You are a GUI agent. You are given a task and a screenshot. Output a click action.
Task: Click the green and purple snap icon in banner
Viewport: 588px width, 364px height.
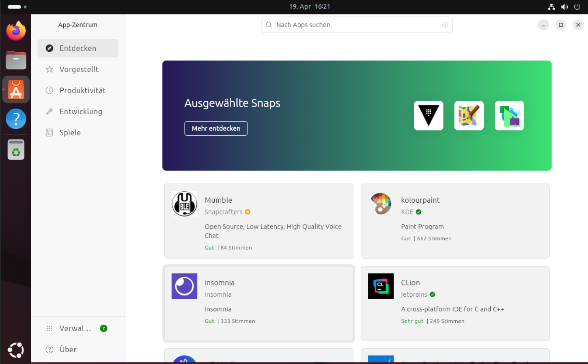click(x=509, y=116)
